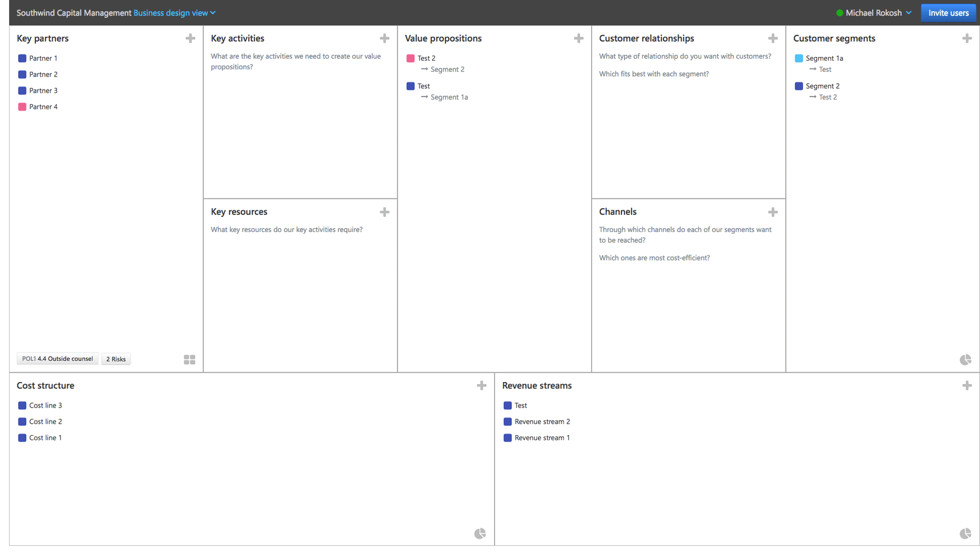Open the Test value proposition
This screenshot has height=557, width=980.
(x=424, y=86)
